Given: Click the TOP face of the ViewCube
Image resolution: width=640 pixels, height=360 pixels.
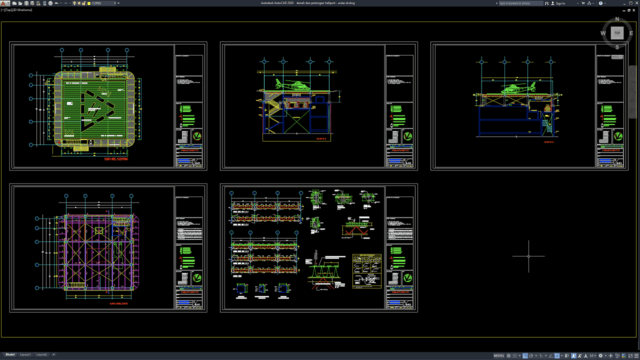Looking at the screenshot, I should pos(617,33).
